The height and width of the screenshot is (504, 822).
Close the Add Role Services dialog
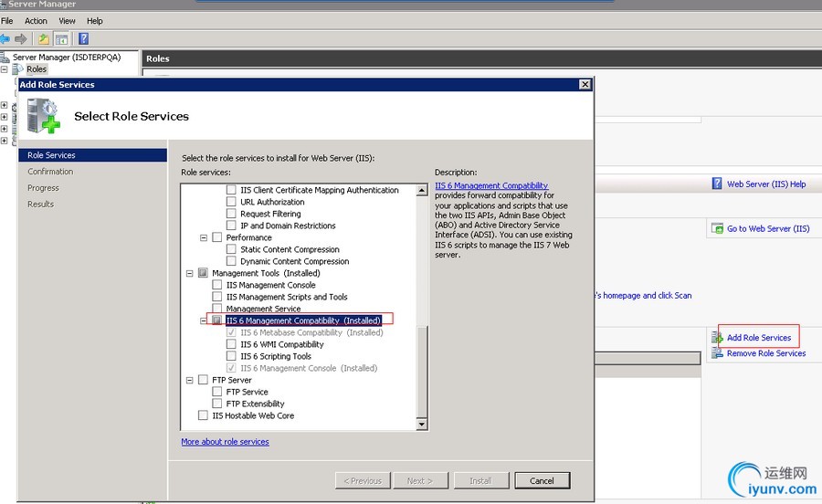[x=585, y=84]
